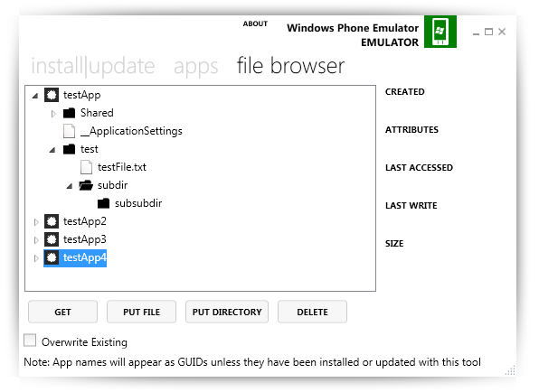Click the LAST WRITE label

[411, 206]
